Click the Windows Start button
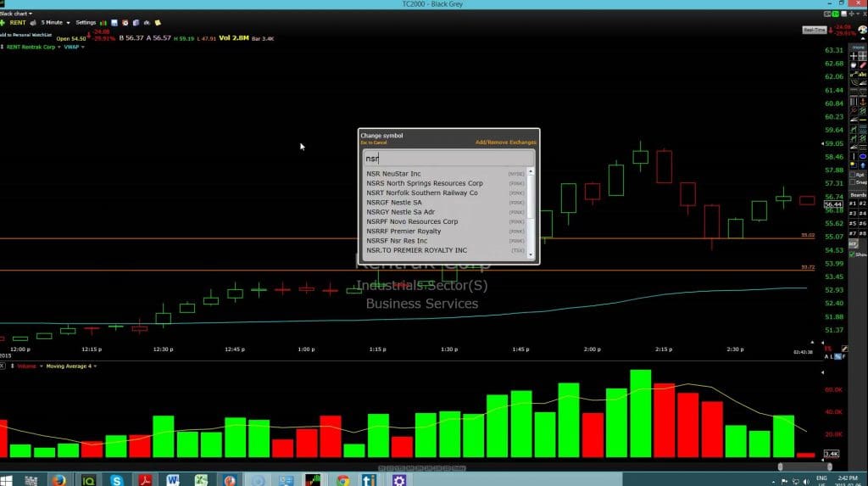This screenshot has width=868, height=486. pyautogui.click(x=7, y=480)
